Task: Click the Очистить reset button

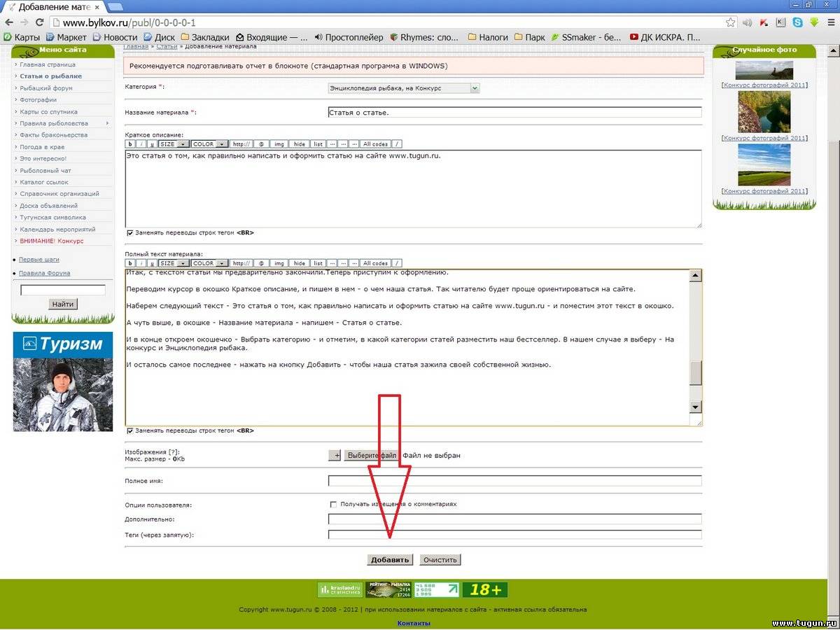Action: pos(440,560)
